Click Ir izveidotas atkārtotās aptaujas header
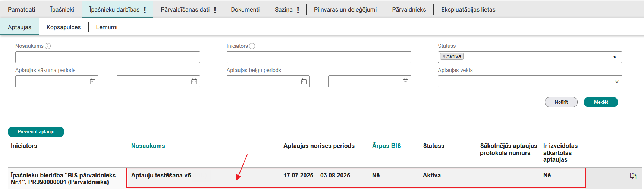This screenshot has width=644, height=189. 560,153
